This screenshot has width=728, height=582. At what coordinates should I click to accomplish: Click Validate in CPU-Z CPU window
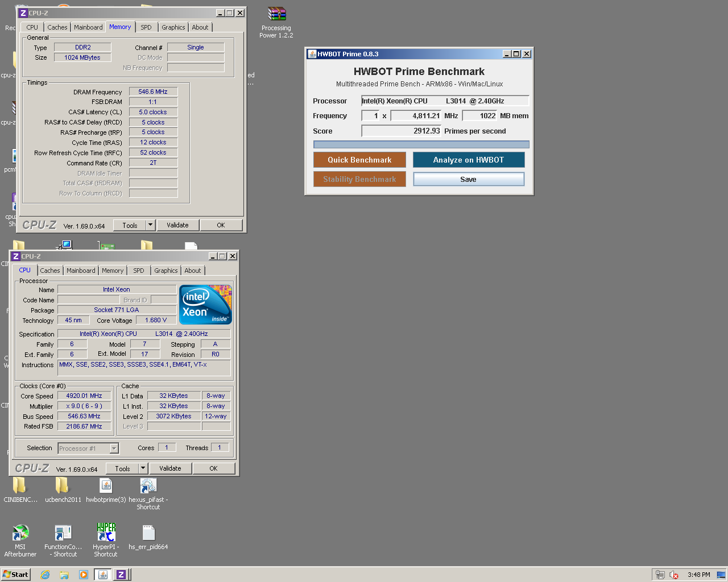[x=170, y=468]
